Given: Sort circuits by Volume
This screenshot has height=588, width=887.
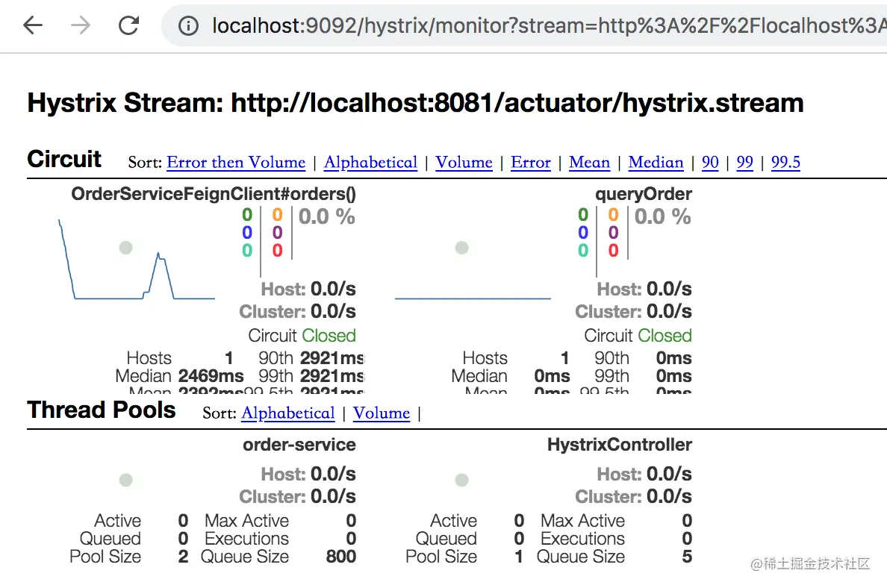Looking at the screenshot, I should click(x=464, y=162).
